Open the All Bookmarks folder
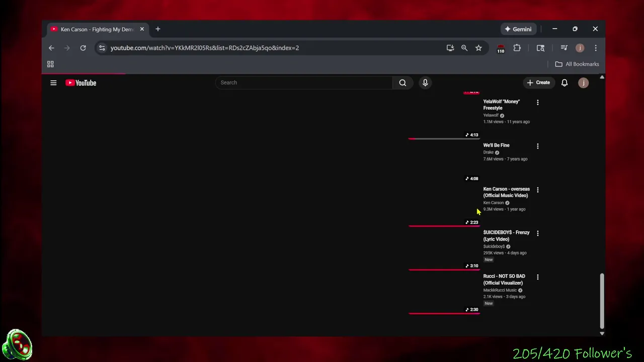This screenshot has width=644, height=362. point(577,64)
